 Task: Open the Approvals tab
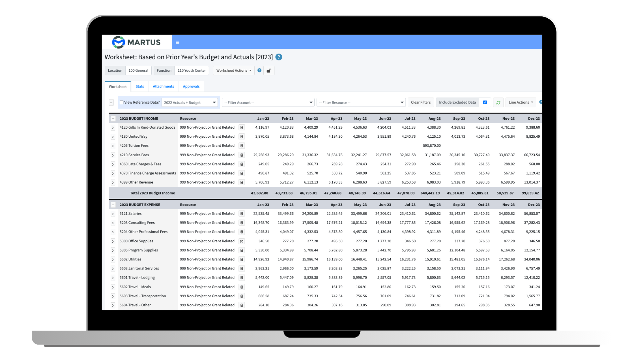tap(191, 86)
